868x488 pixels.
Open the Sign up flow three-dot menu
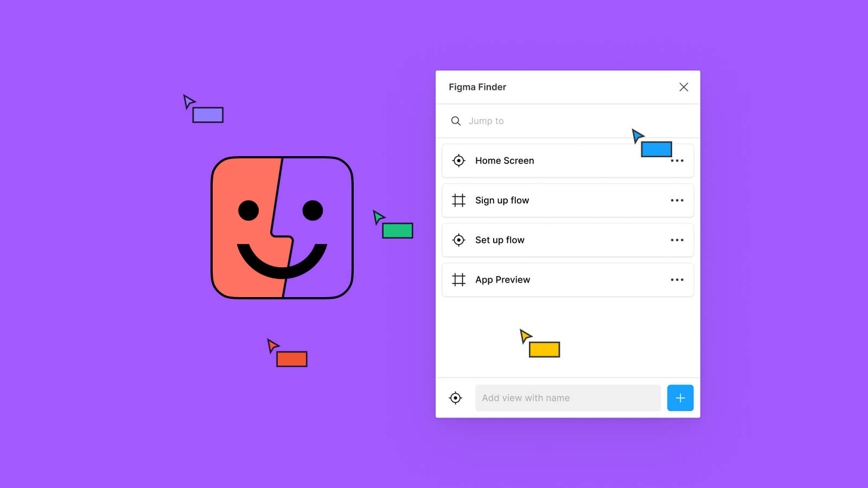[677, 201]
